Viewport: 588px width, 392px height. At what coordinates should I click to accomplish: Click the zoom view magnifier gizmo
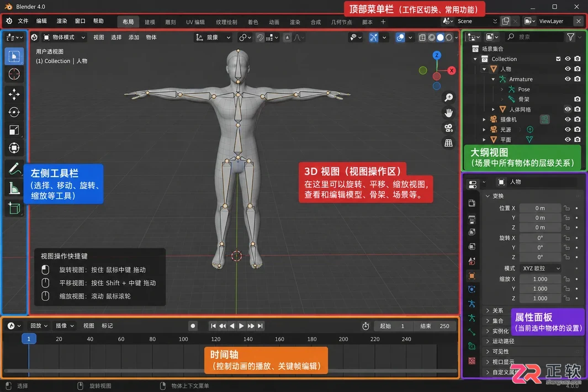click(x=448, y=98)
